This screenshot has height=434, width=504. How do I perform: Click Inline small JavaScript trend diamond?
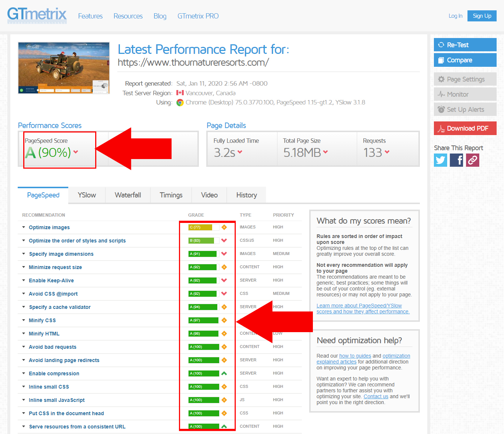[224, 400]
